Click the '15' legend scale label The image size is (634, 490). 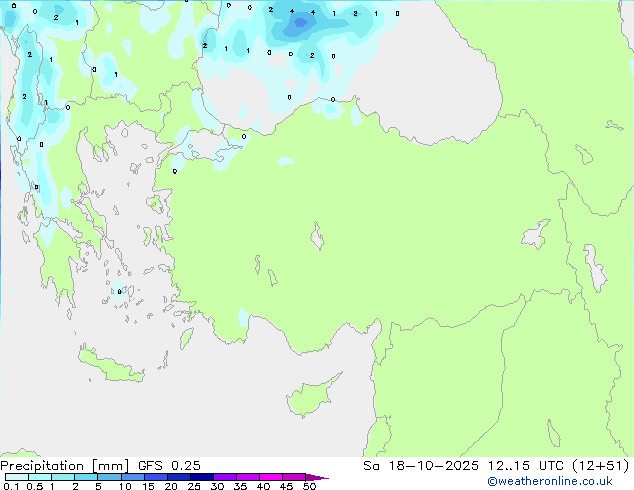[148, 486]
